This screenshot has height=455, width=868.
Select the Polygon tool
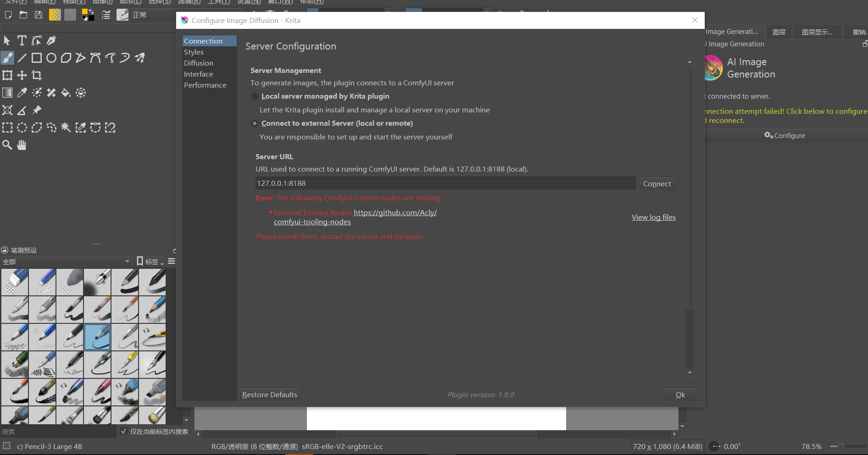tap(66, 58)
